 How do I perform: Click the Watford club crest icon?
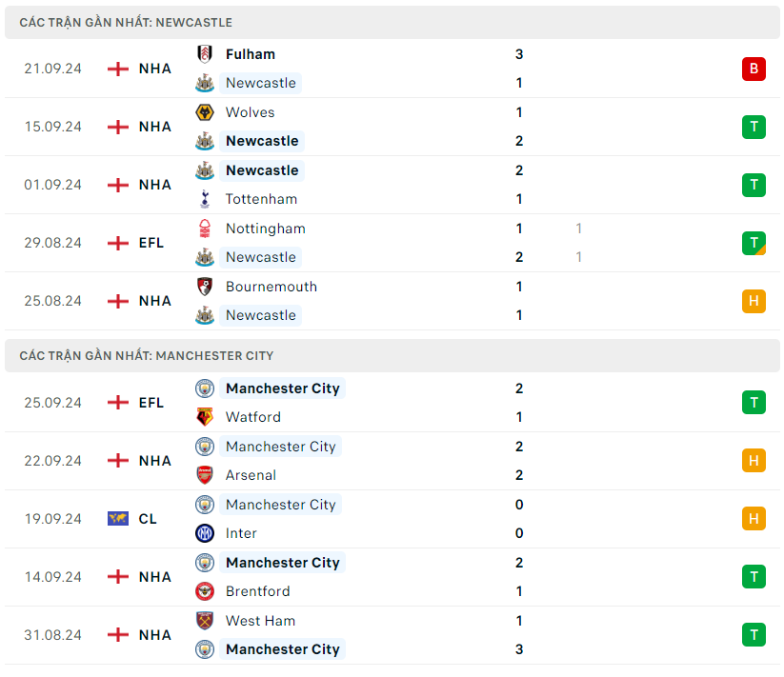click(204, 417)
